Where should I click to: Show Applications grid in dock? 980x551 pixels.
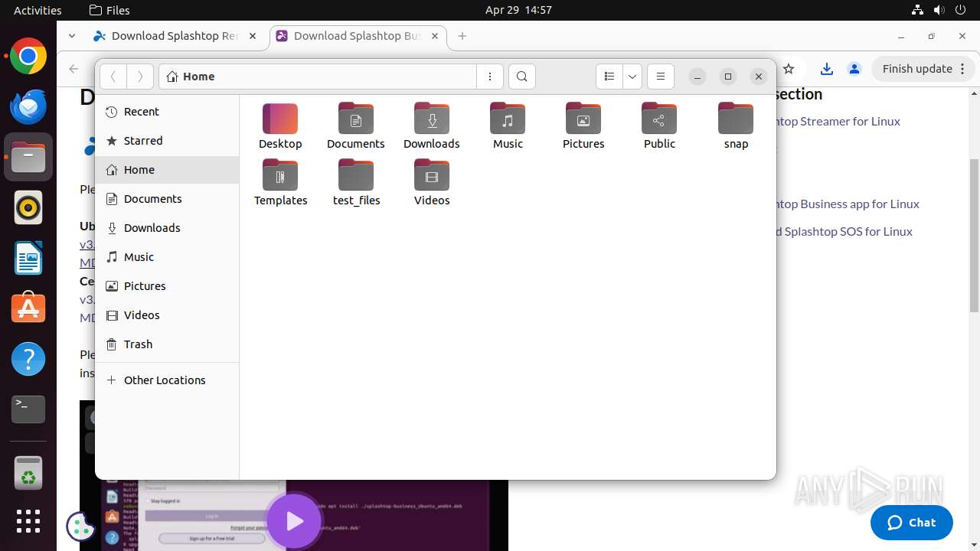tap(28, 521)
